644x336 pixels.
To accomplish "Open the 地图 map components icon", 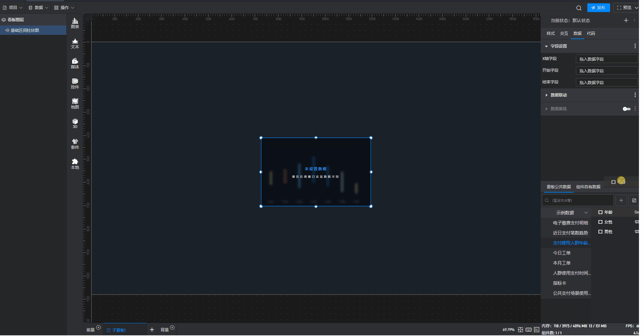I will [x=75, y=104].
